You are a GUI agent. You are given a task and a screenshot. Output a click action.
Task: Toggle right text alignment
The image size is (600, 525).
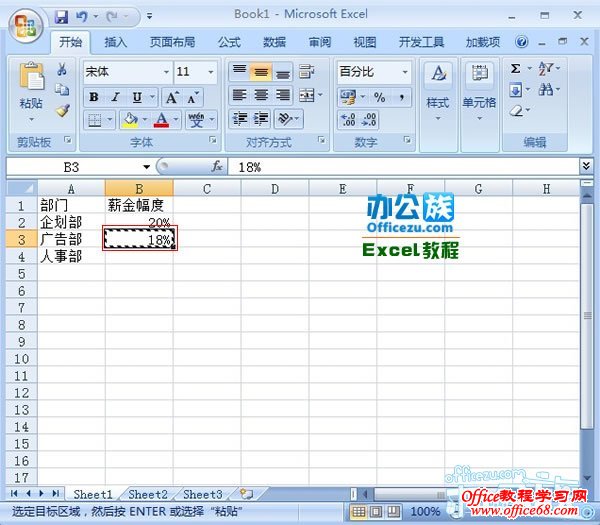pyautogui.click(x=282, y=95)
